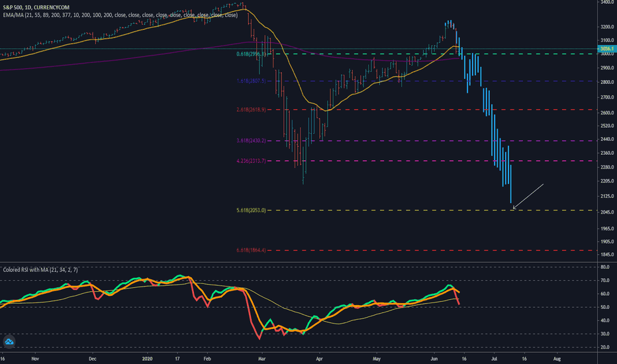Select the 2.618(2618.9) Fibonacci level label
The height and width of the screenshot is (364, 617).
(251, 110)
